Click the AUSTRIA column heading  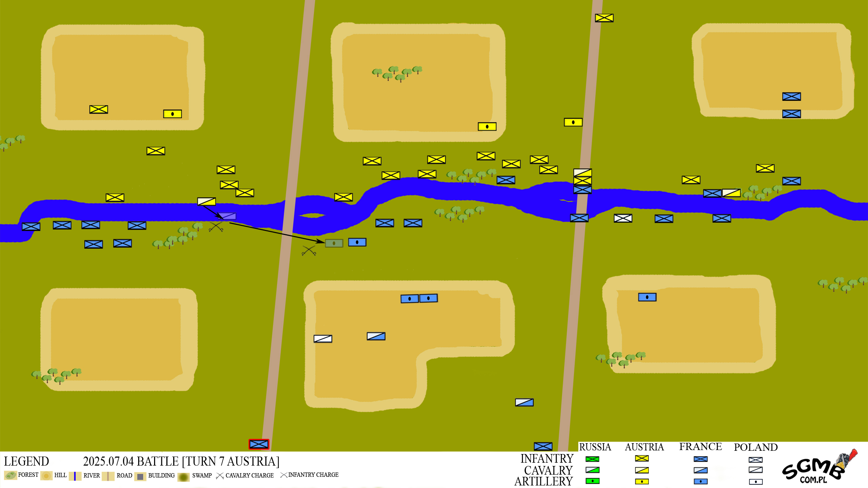point(644,447)
